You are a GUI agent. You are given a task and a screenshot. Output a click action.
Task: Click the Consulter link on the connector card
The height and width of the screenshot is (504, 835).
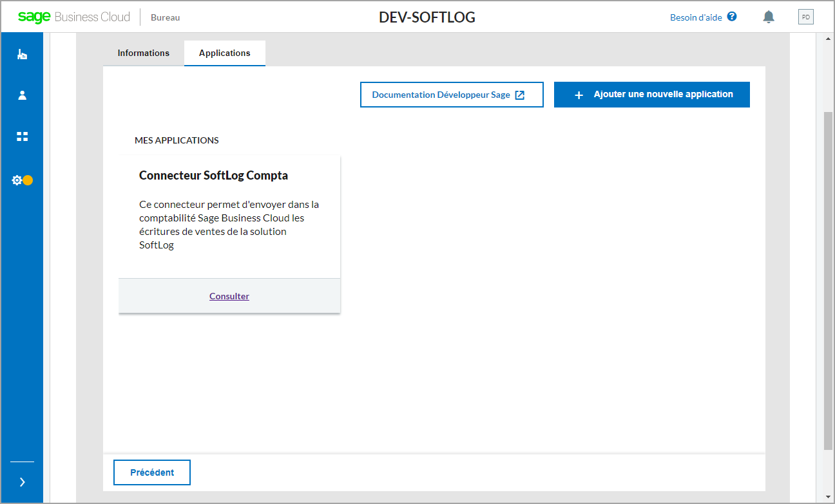coord(229,296)
